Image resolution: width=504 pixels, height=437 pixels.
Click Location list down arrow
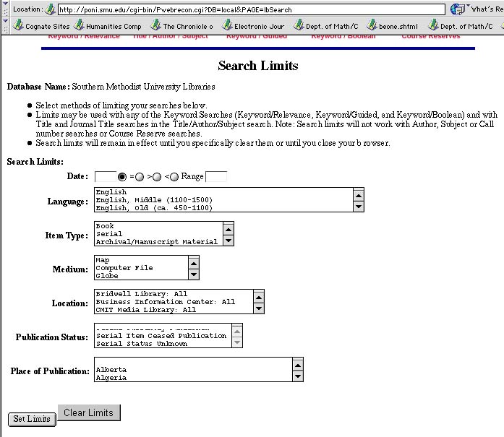click(x=259, y=308)
